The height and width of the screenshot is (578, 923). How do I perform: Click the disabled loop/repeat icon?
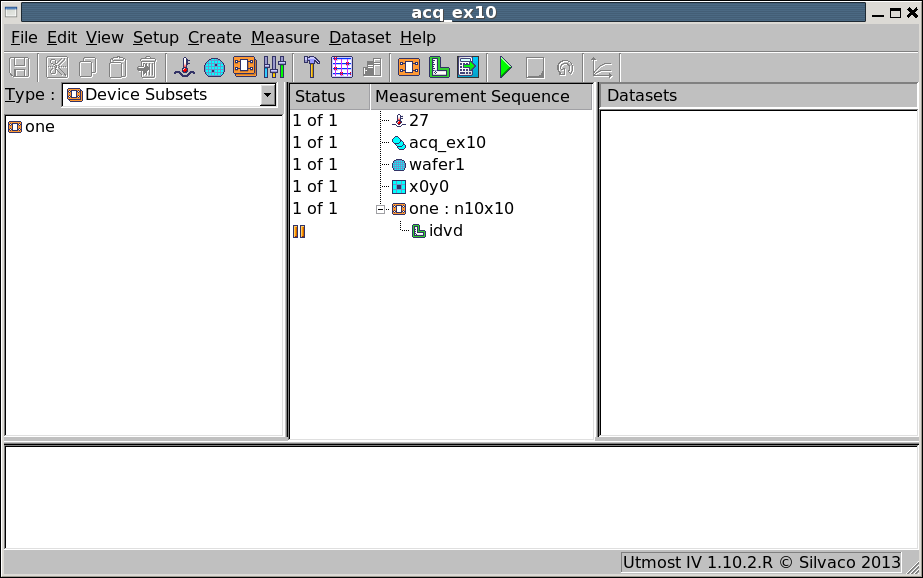coord(565,67)
